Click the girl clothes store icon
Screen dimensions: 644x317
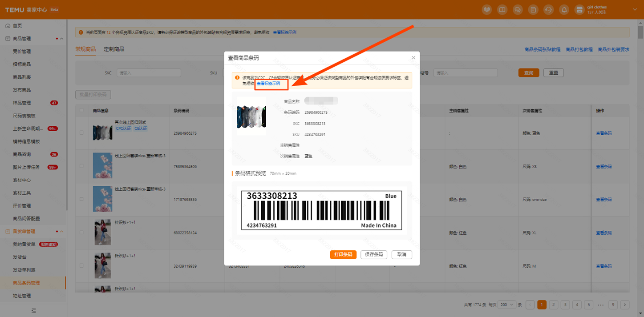pyautogui.click(x=579, y=10)
